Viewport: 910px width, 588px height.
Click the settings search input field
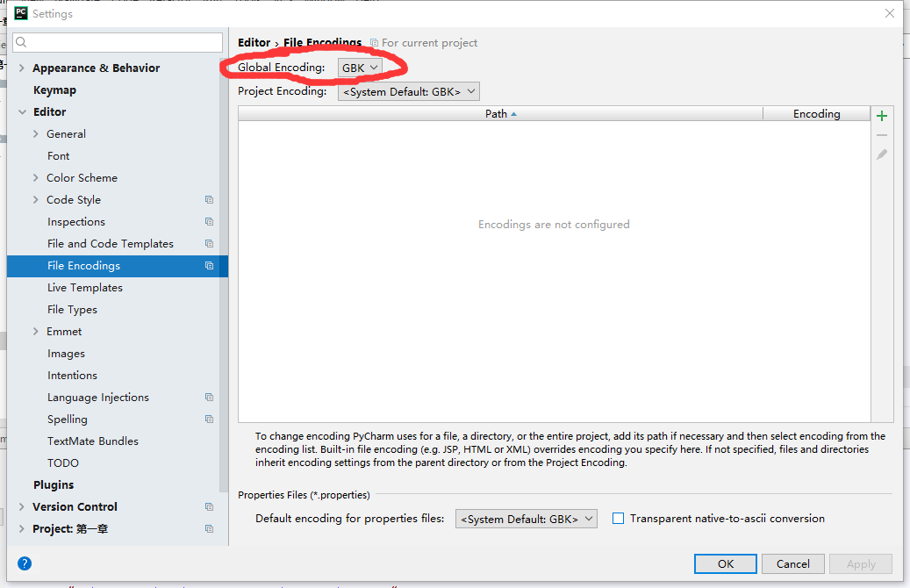click(118, 42)
